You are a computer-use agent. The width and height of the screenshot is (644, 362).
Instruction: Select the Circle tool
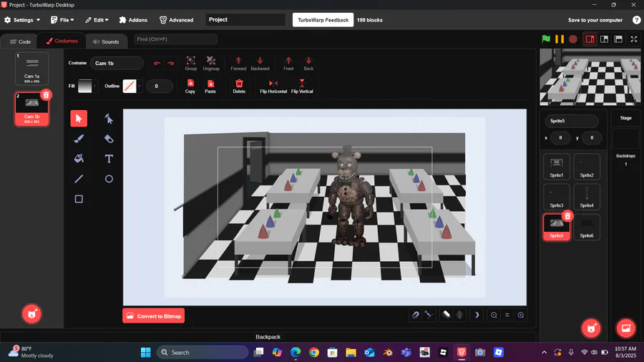(x=109, y=179)
